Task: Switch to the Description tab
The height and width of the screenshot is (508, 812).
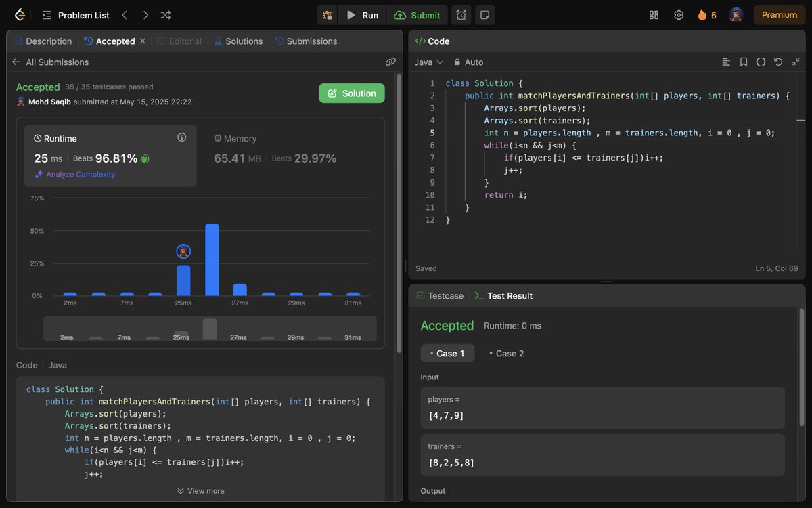Action: point(43,41)
